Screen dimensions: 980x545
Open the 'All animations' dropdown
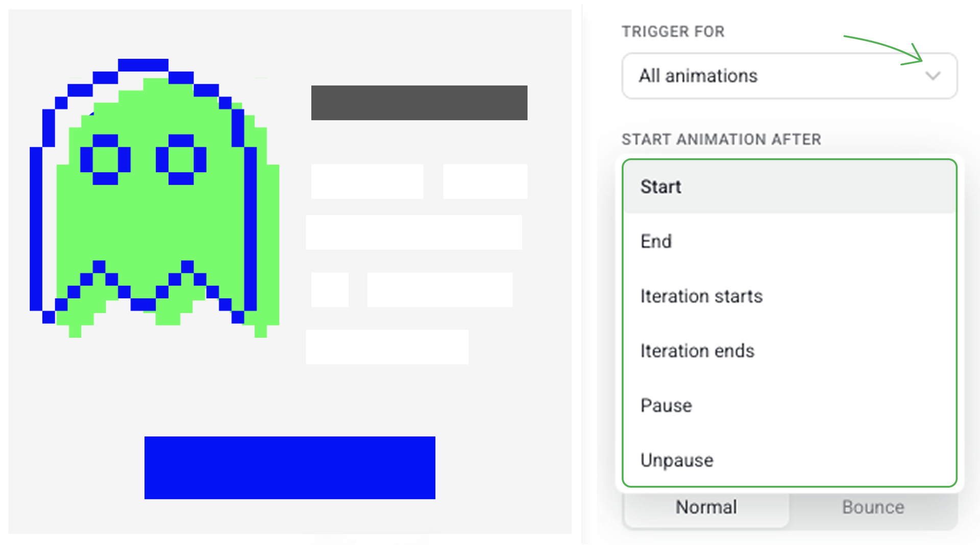(x=789, y=76)
